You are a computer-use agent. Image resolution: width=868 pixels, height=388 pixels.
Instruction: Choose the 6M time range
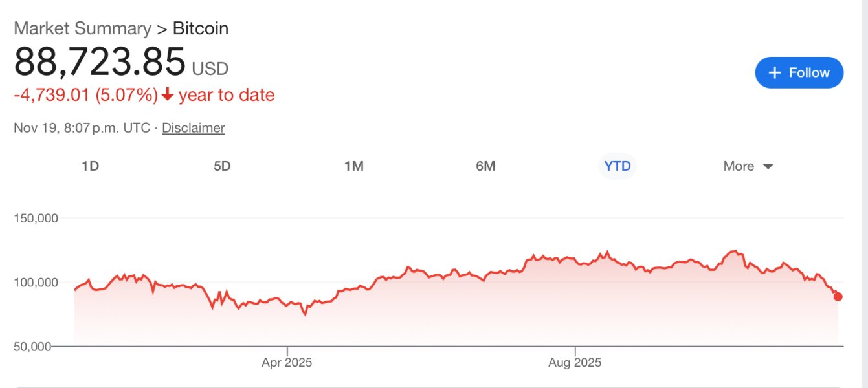coord(485,166)
